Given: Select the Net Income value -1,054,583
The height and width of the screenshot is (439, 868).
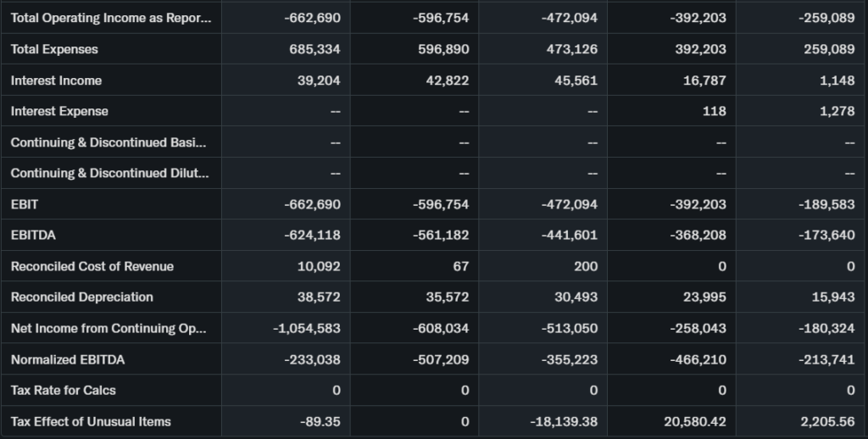Looking at the screenshot, I should click(x=305, y=328).
